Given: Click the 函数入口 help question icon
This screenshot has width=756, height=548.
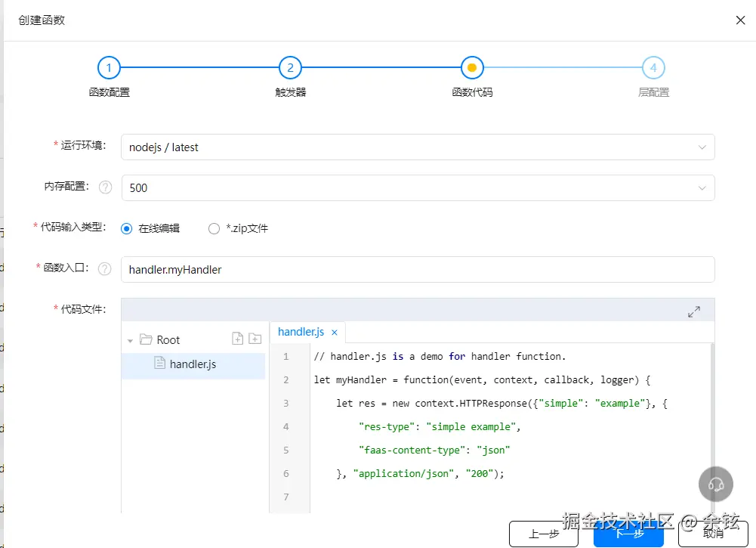Looking at the screenshot, I should click(105, 269).
